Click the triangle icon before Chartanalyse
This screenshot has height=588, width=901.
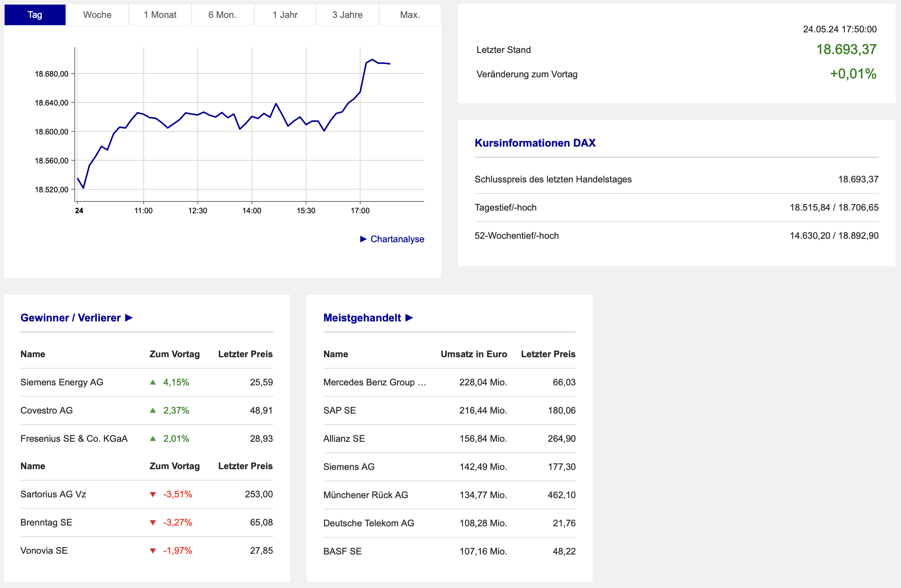363,239
